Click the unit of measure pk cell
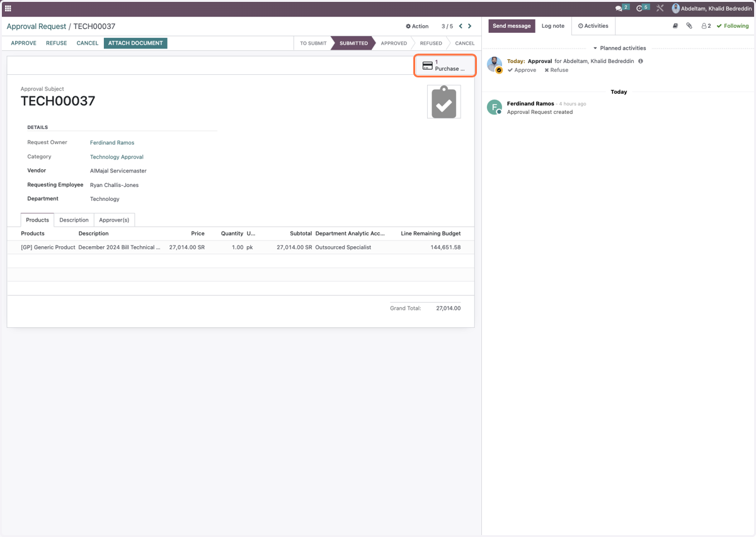The width and height of the screenshot is (756, 537). click(x=249, y=247)
